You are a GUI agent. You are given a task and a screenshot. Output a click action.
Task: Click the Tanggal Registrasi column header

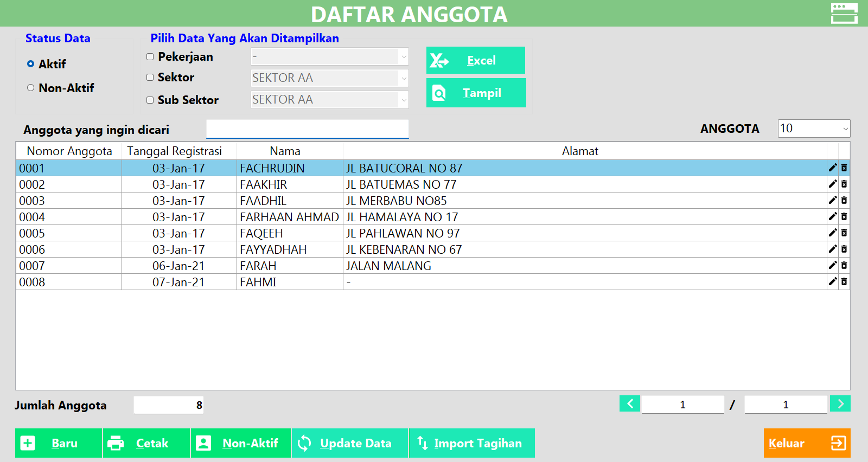click(174, 151)
